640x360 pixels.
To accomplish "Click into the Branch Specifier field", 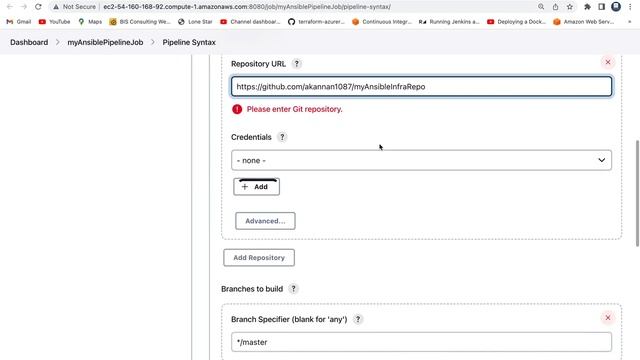I will [421, 342].
